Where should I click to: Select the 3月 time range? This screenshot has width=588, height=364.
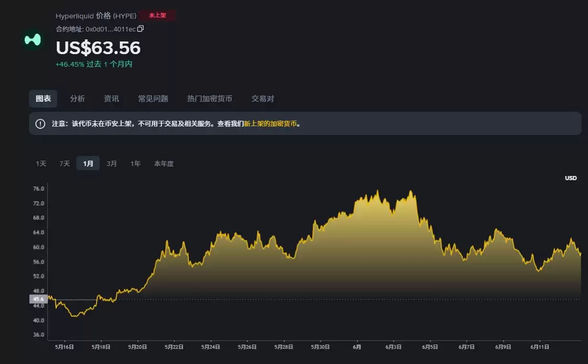pos(111,163)
